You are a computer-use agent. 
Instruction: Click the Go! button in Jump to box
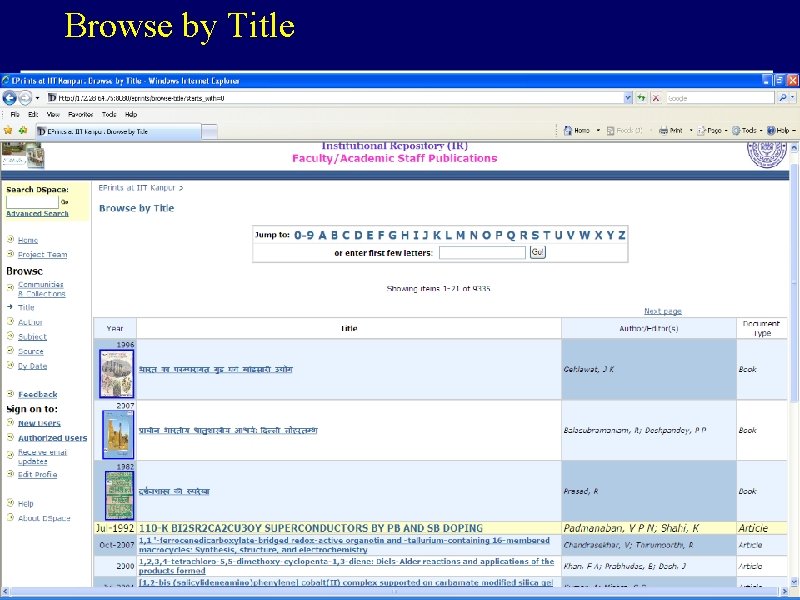point(538,252)
